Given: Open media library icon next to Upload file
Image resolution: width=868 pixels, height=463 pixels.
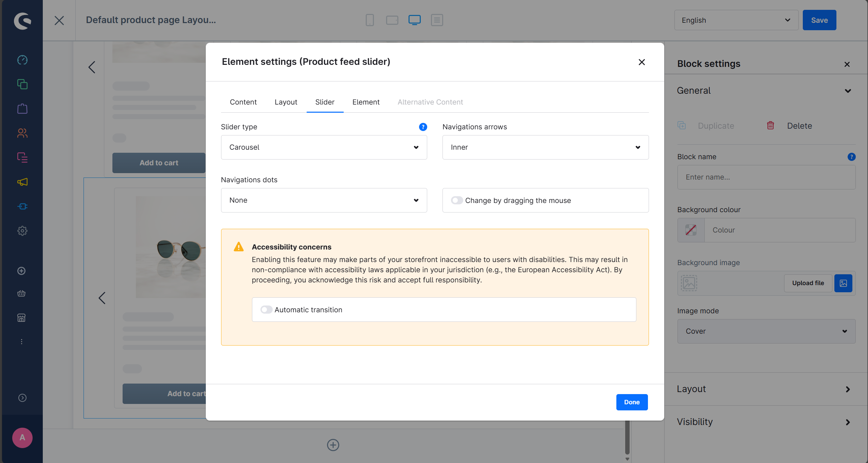Looking at the screenshot, I should [843, 283].
